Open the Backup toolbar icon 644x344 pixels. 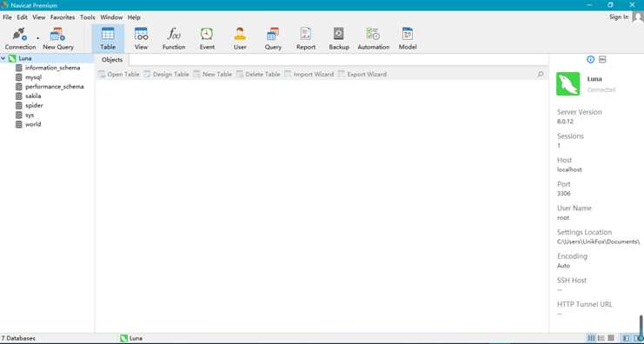click(339, 38)
